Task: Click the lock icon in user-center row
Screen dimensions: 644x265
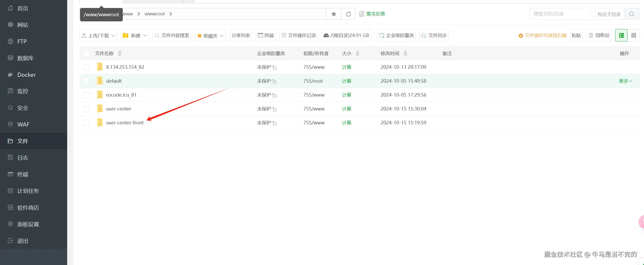Action: tap(274, 109)
